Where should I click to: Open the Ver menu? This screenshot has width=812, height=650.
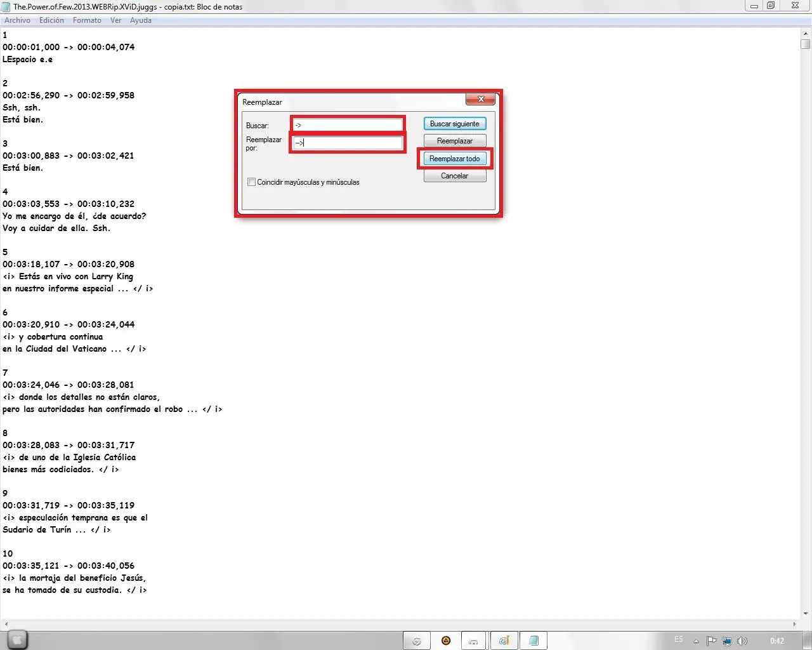point(115,20)
